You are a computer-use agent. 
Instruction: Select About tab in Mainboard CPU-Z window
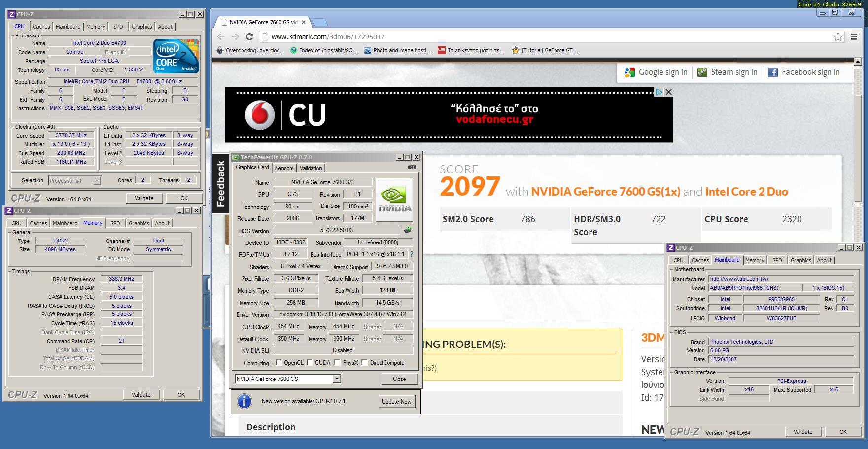[824, 260]
